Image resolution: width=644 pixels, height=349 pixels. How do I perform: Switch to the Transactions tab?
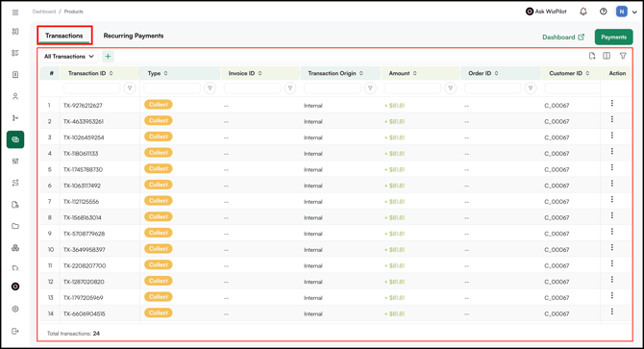64,36
